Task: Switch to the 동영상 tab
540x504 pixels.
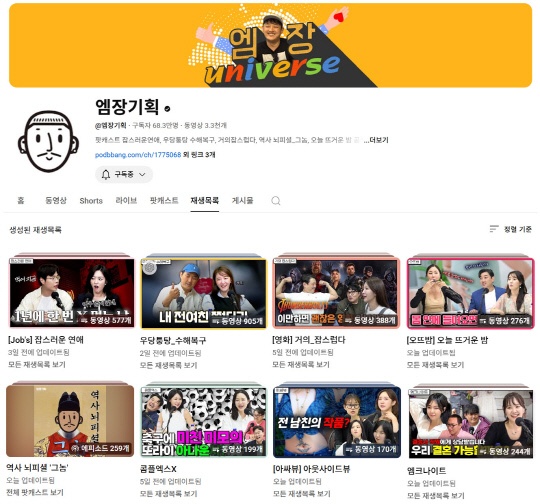Action: click(56, 200)
